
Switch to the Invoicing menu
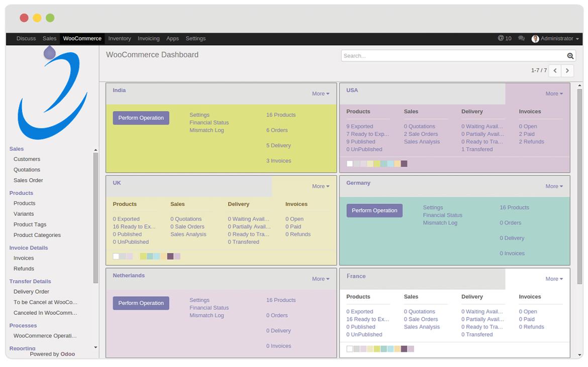point(148,39)
